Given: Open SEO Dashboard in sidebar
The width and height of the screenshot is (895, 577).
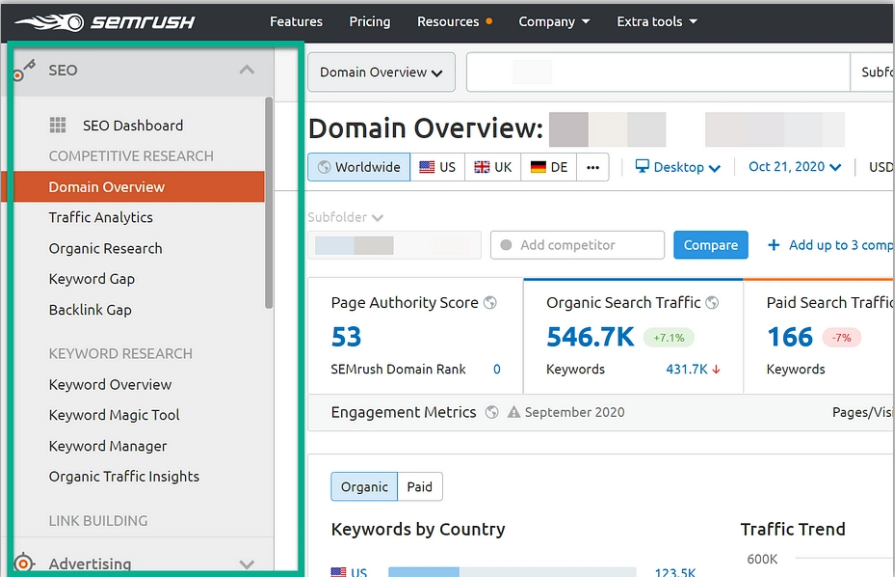Looking at the screenshot, I should [133, 126].
